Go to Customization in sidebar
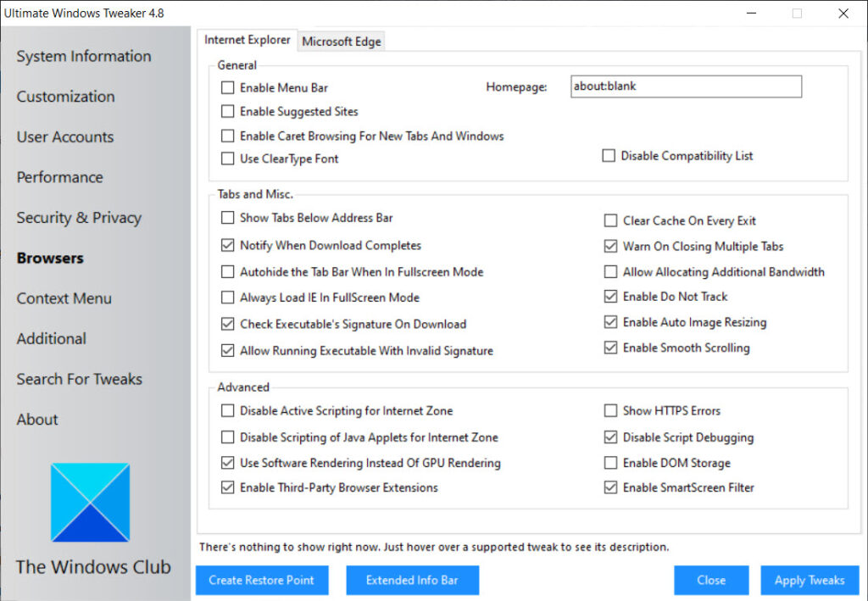868x601 pixels. pos(66,97)
